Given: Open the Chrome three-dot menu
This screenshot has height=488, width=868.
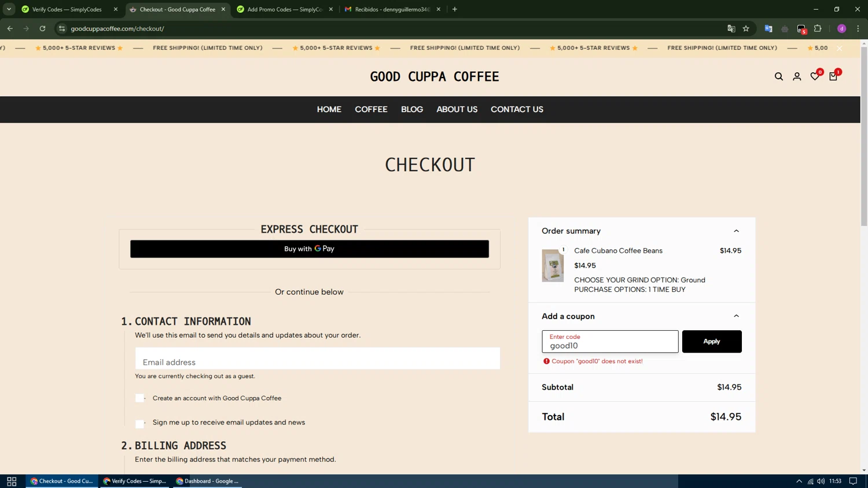Looking at the screenshot, I should click(x=858, y=28).
